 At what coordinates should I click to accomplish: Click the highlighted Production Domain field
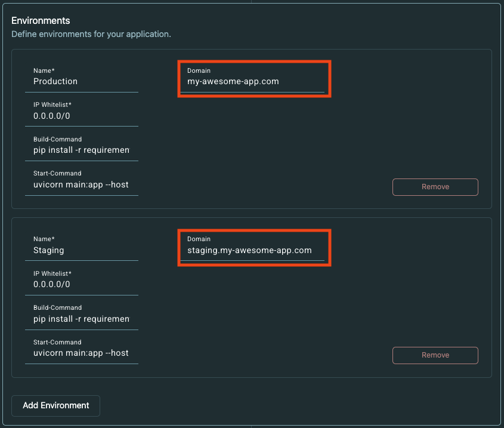(253, 81)
